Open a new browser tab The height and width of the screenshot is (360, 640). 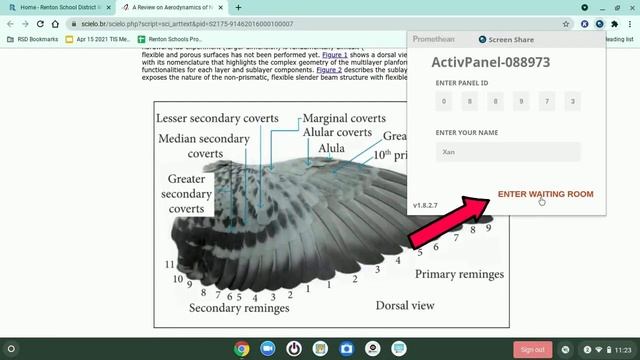238,7
